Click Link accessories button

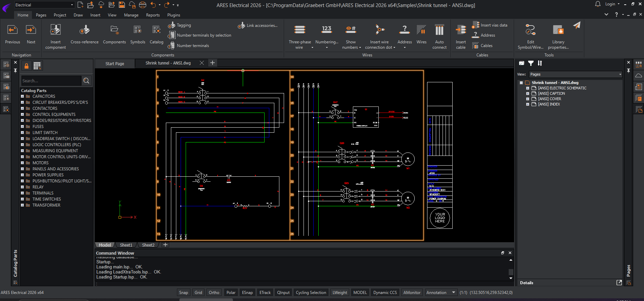[x=262, y=26]
